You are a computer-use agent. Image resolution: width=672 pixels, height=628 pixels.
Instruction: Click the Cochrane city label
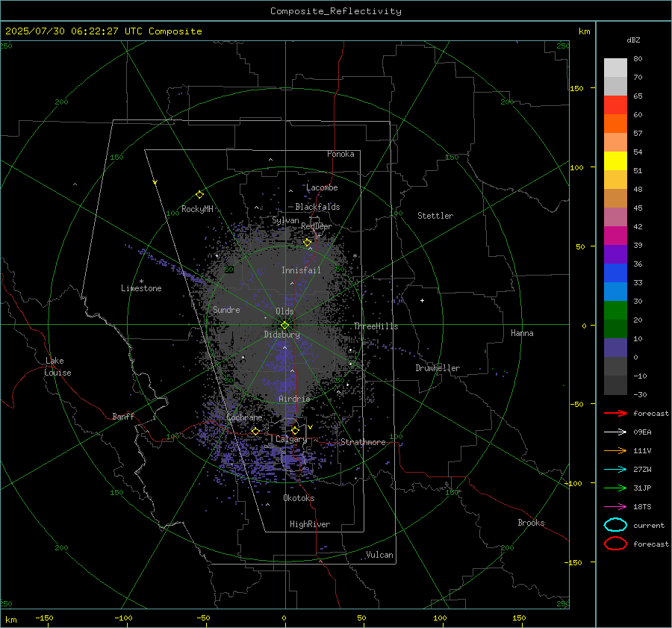[x=244, y=417]
